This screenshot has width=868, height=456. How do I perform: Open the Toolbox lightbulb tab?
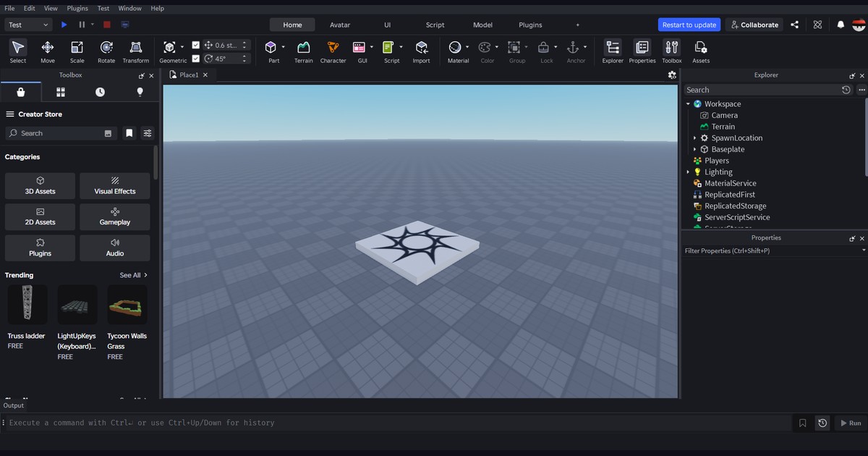point(140,92)
